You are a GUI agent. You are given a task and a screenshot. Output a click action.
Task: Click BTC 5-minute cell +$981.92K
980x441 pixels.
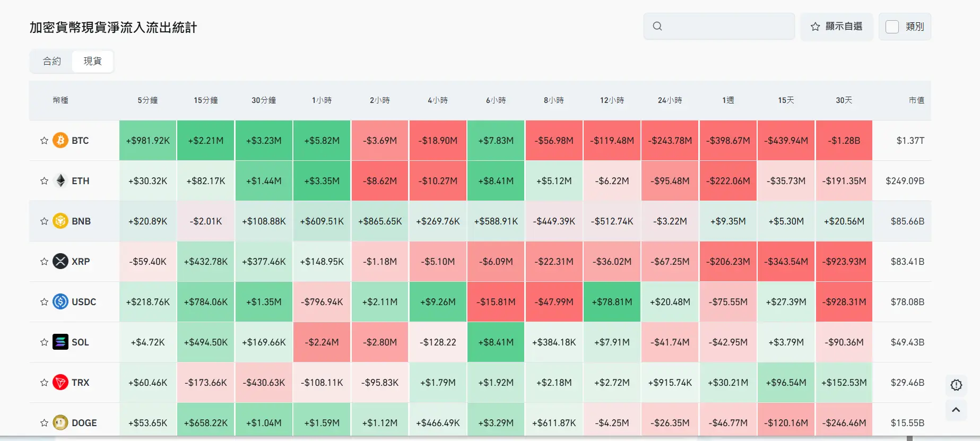148,141
